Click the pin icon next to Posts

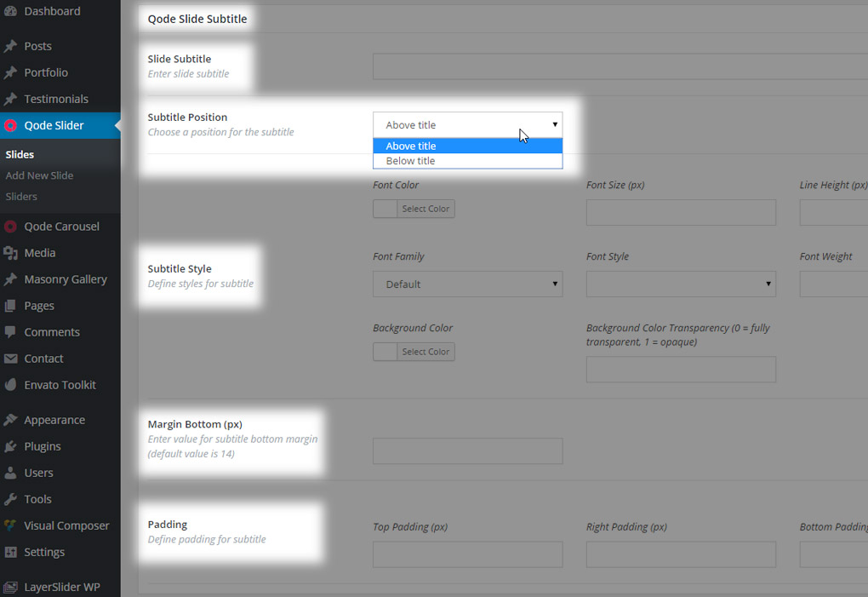pyautogui.click(x=10, y=46)
